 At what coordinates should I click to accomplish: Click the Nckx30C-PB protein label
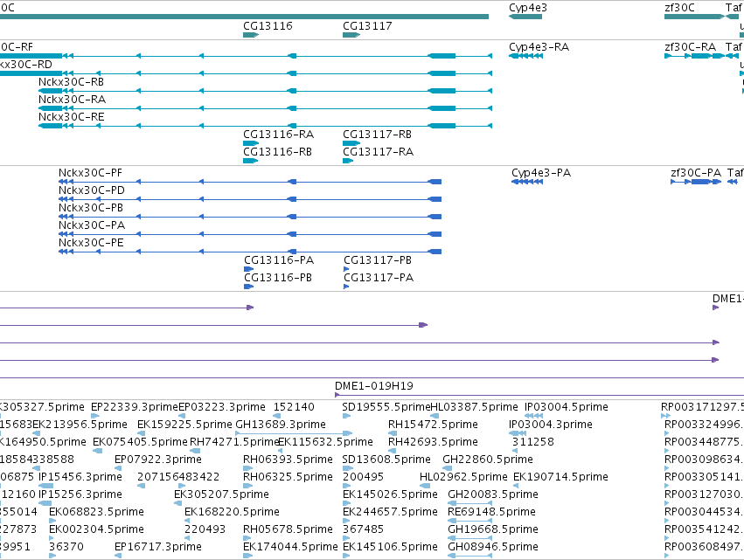[x=91, y=208]
